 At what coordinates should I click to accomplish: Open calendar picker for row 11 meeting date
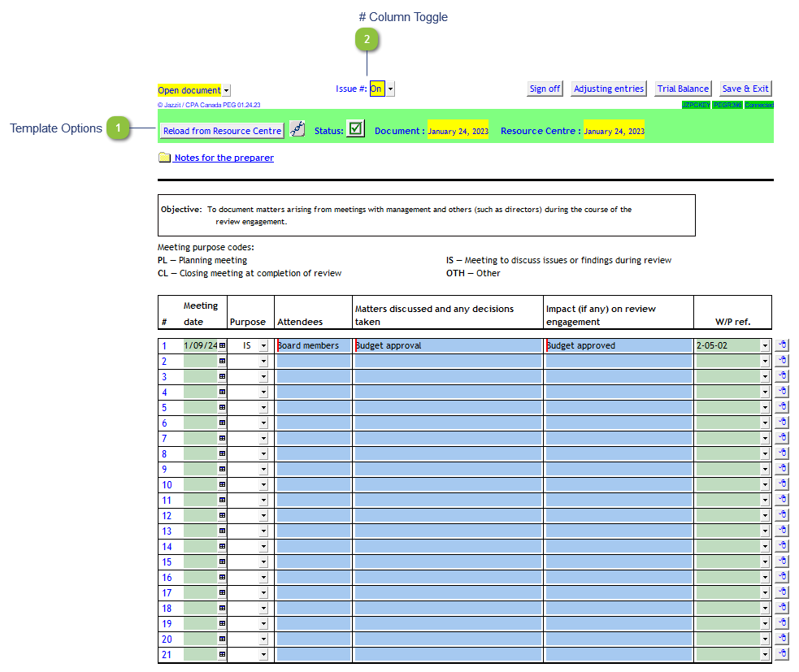pyautogui.click(x=222, y=500)
